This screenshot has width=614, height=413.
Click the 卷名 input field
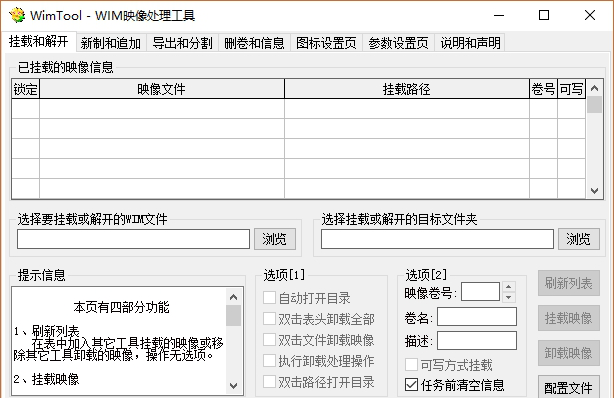click(x=477, y=317)
